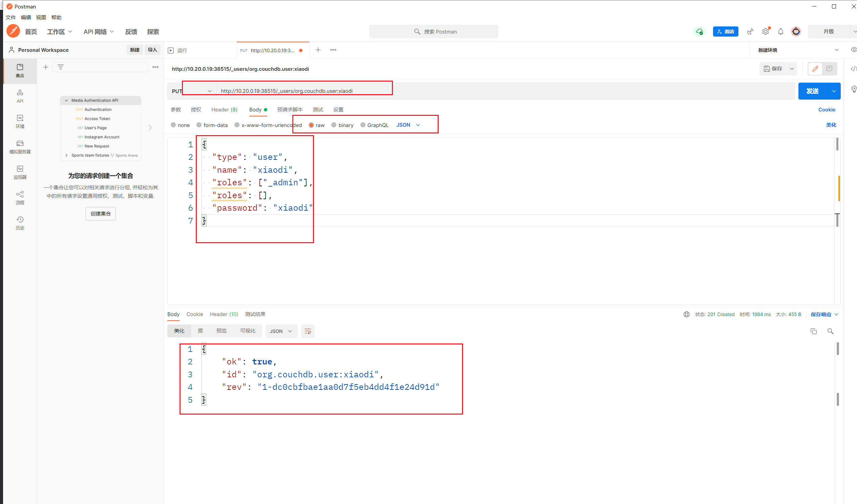Select the none body type radio
Screen dimensions: 857x504
[173, 125]
